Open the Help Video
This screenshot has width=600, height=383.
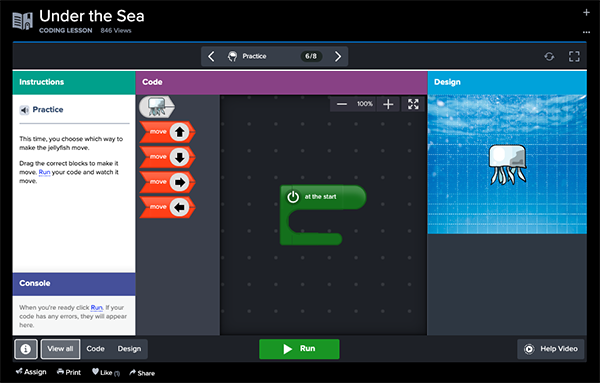[551, 349]
